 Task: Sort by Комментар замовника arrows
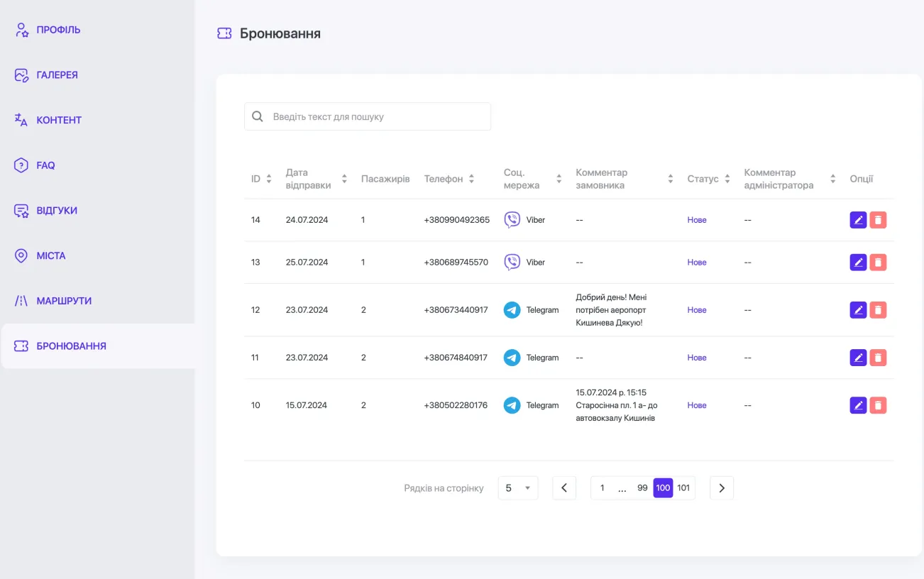coord(671,179)
